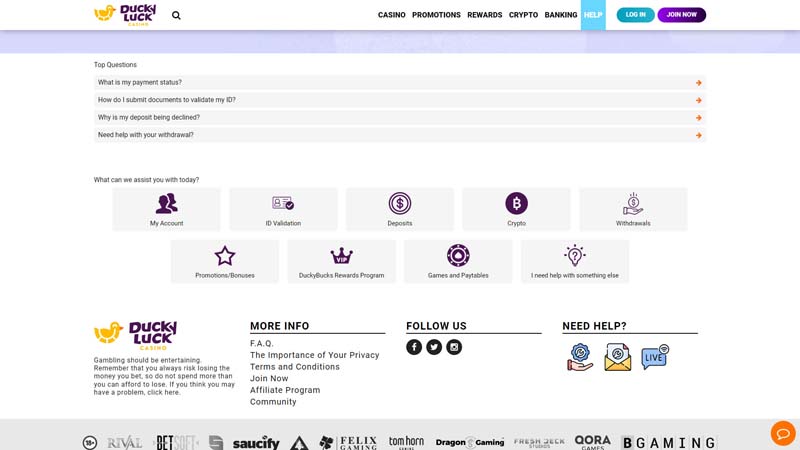Go to the Banking menu item
This screenshot has height=450, width=800.
pos(561,15)
